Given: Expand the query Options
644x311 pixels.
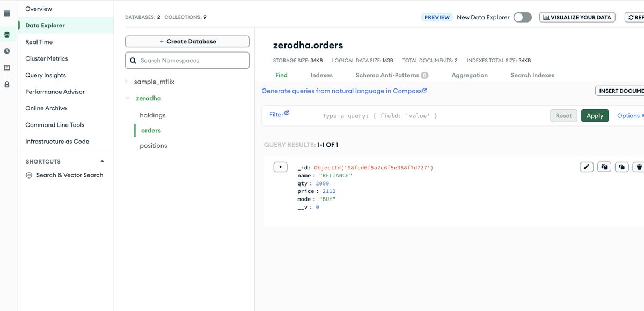Looking at the screenshot, I should [630, 116].
